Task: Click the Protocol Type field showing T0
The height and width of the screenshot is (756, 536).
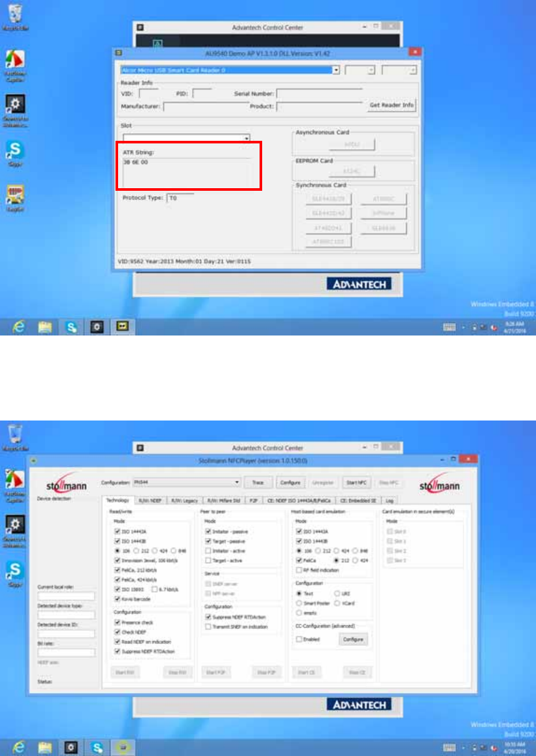Action: [x=180, y=198]
